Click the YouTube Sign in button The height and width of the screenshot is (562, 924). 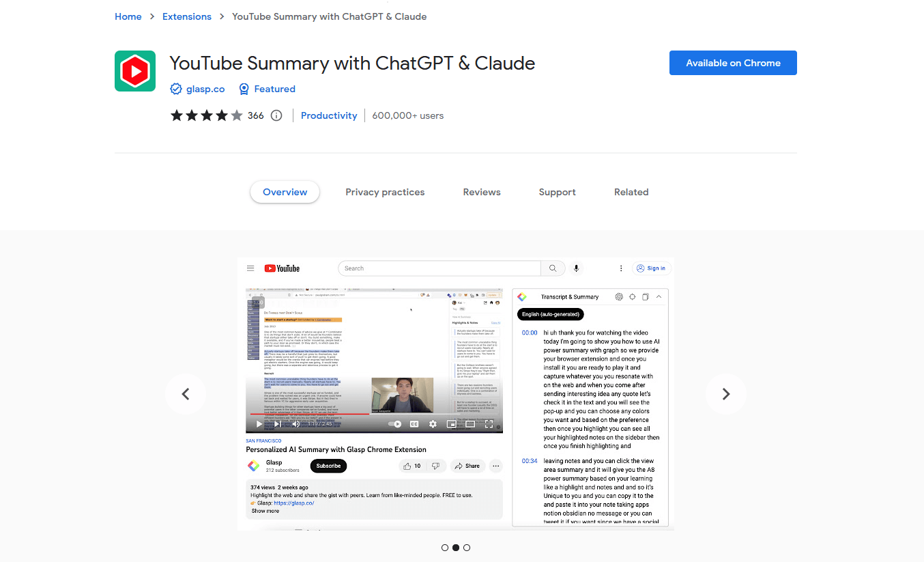(650, 268)
